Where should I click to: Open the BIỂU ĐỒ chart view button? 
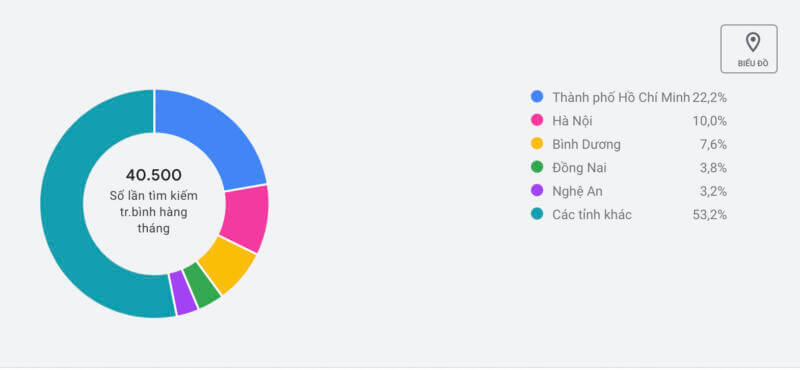[749, 49]
